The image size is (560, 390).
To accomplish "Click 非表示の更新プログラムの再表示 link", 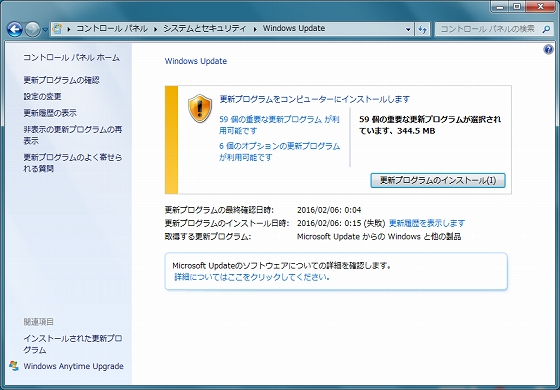I will 73,135.
